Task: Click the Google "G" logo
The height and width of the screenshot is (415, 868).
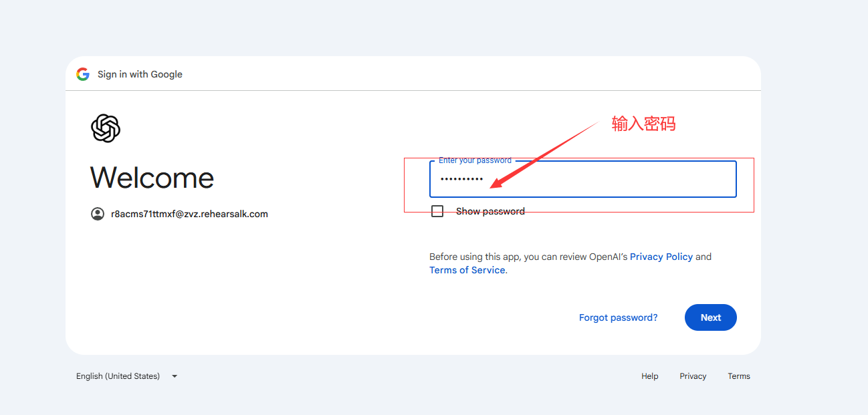Action: (x=83, y=74)
